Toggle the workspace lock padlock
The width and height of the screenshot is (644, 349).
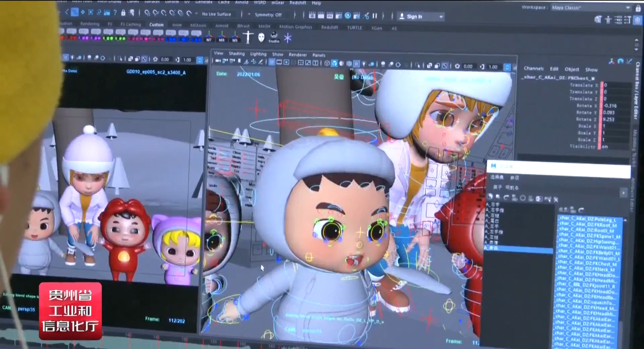point(638,8)
